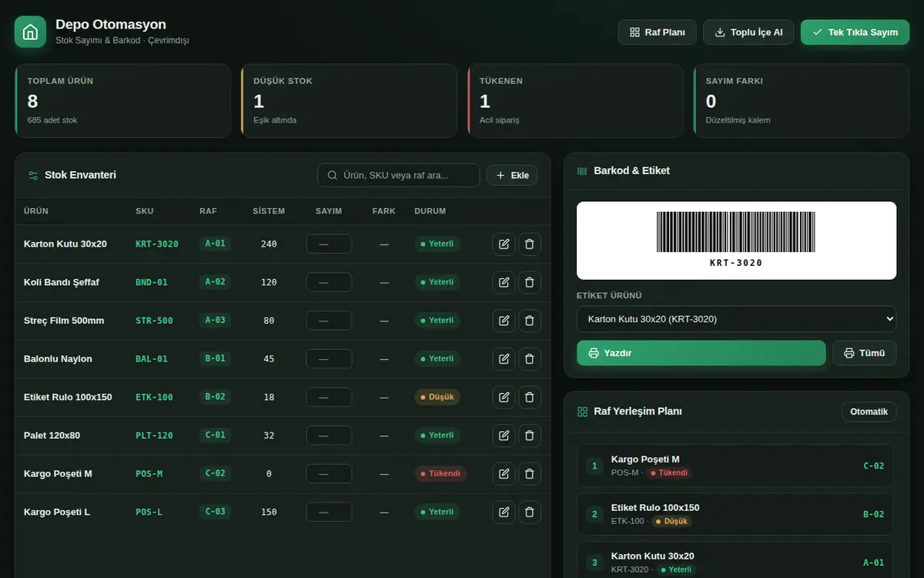Click the shelf tag B-01 in the table

(215, 358)
